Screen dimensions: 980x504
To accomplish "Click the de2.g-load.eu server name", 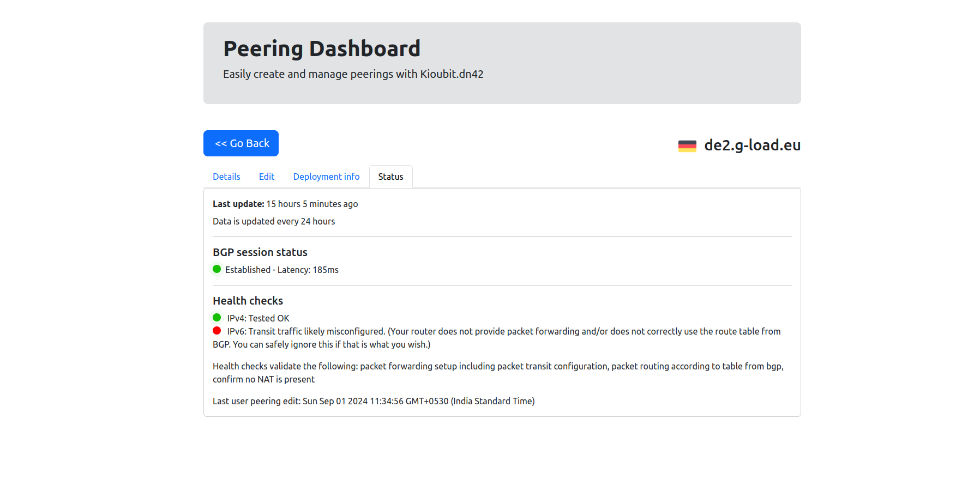I will click(752, 145).
